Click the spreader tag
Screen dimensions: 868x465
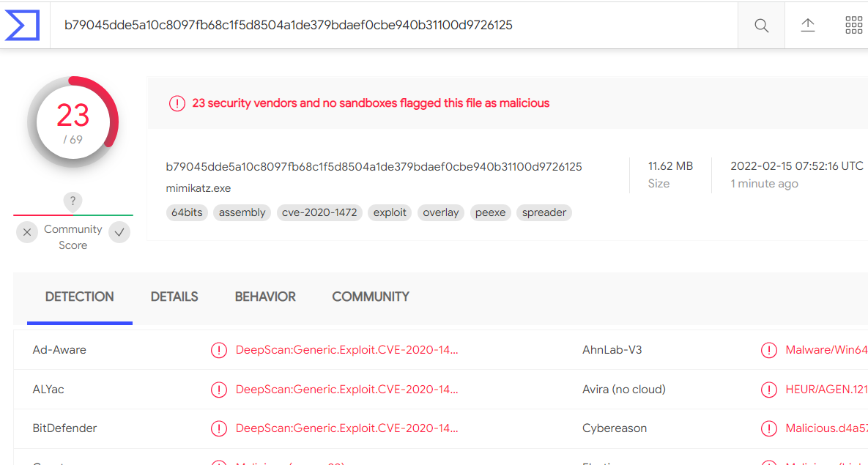544,212
